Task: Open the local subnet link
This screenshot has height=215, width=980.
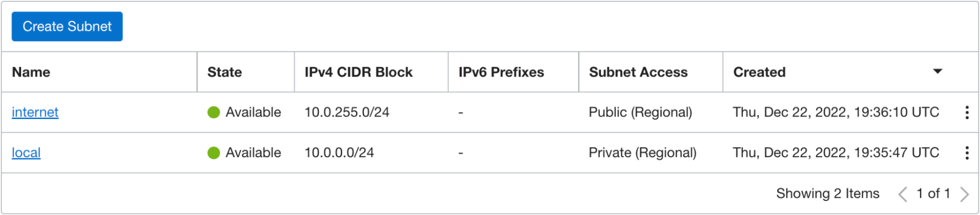Action: coord(26,153)
